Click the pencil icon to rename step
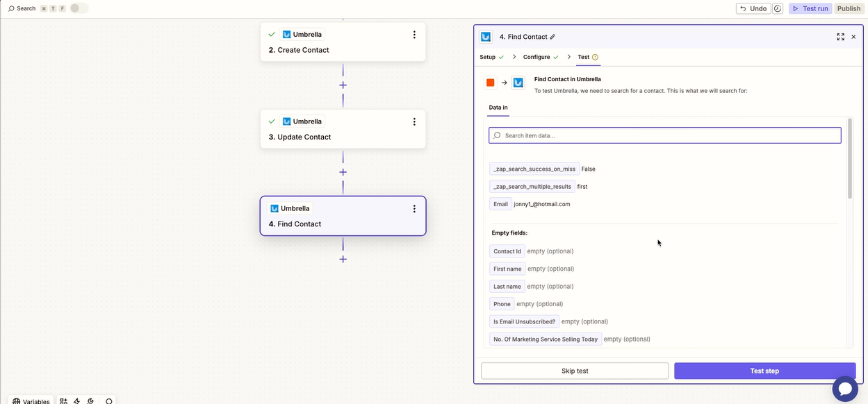The width and height of the screenshot is (868, 404). (553, 37)
